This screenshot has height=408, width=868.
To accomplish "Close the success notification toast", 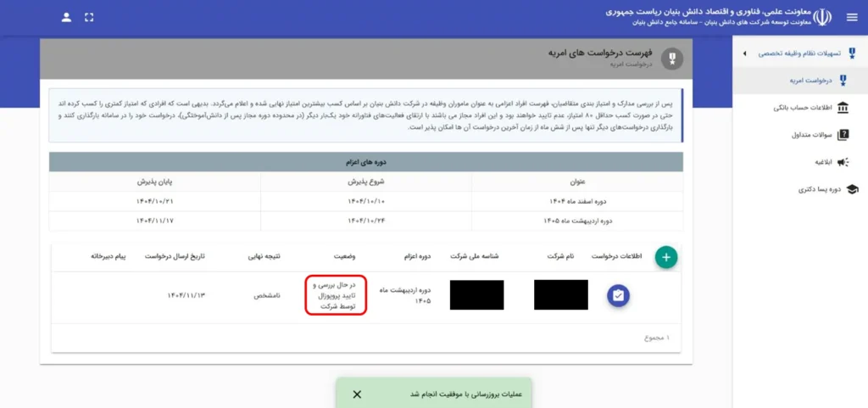I will [x=357, y=394].
